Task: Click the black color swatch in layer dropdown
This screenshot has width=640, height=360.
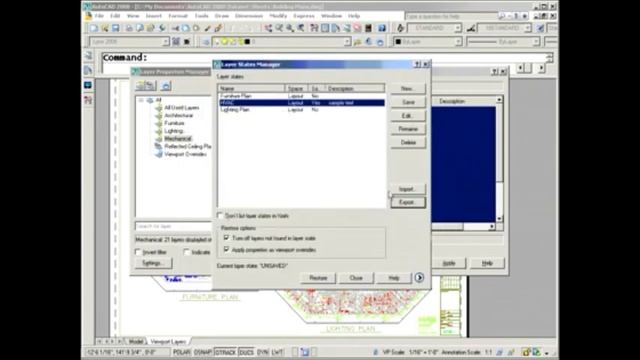Action: (x=247, y=42)
